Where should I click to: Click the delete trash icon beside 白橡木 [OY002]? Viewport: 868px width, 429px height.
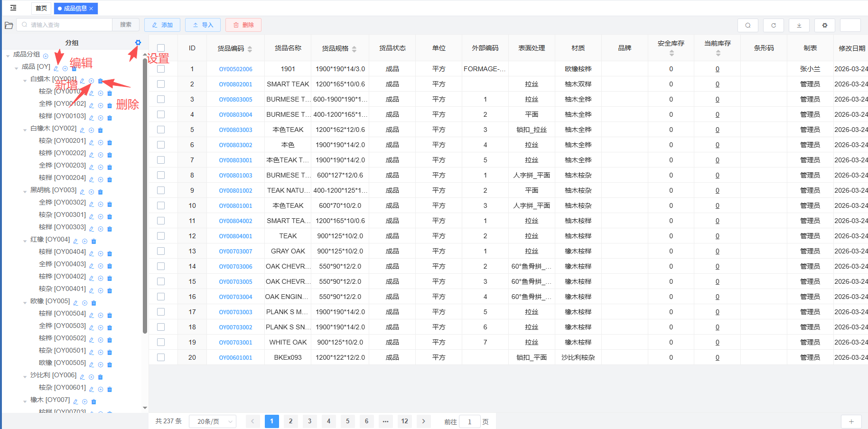(100, 131)
